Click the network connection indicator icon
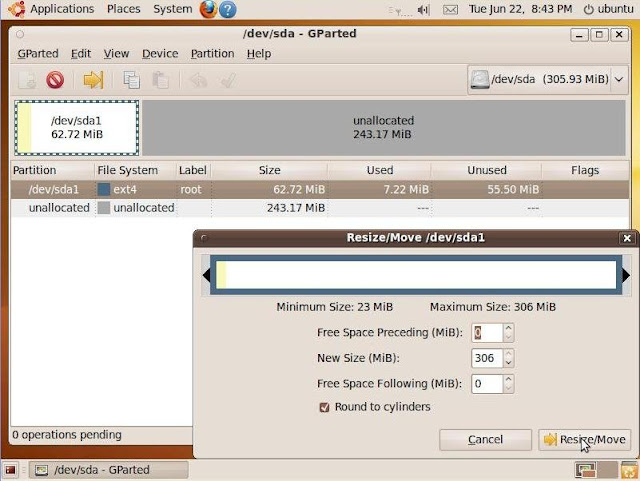The height and width of the screenshot is (481, 640). pyautogui.click(x=400, y=11)
